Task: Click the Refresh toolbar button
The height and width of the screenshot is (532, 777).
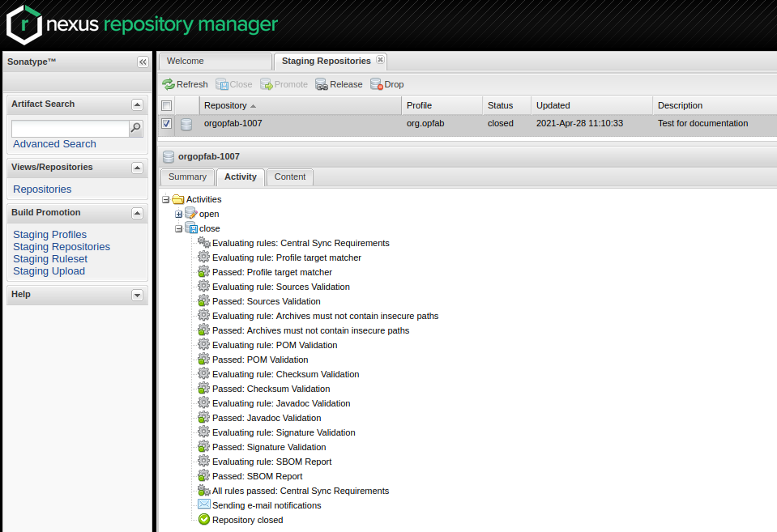Action: pos(186,84)
